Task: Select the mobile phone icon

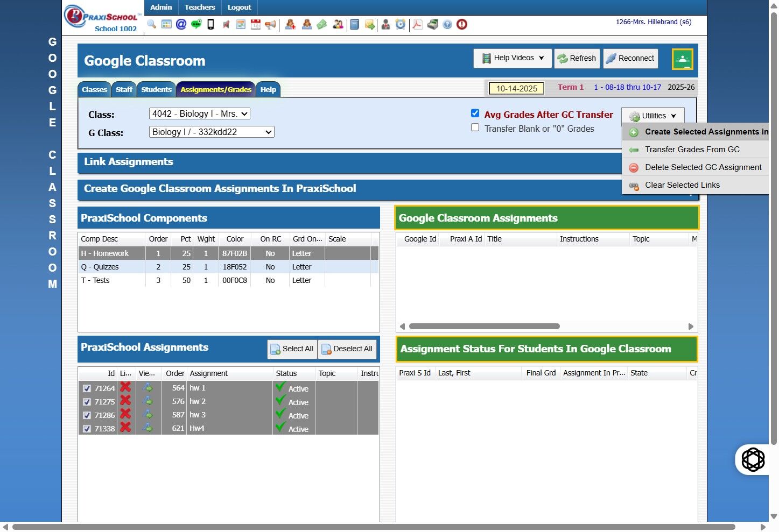Action: 210,24
